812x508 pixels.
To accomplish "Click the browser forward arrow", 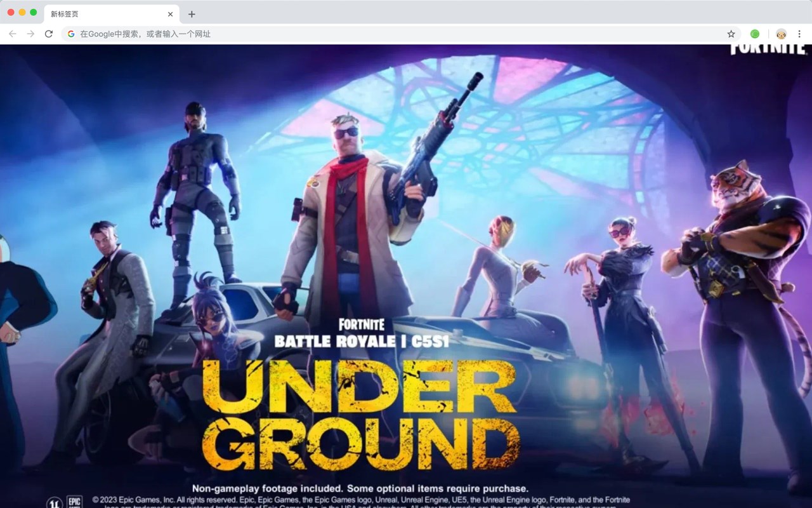I will [30, 34].
